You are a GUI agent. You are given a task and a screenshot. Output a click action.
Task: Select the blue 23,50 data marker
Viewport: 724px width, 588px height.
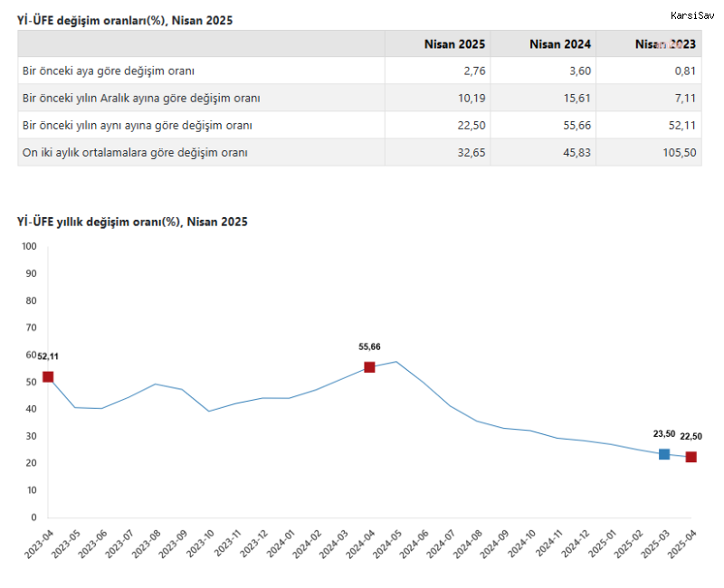click(x=664, y=454)
